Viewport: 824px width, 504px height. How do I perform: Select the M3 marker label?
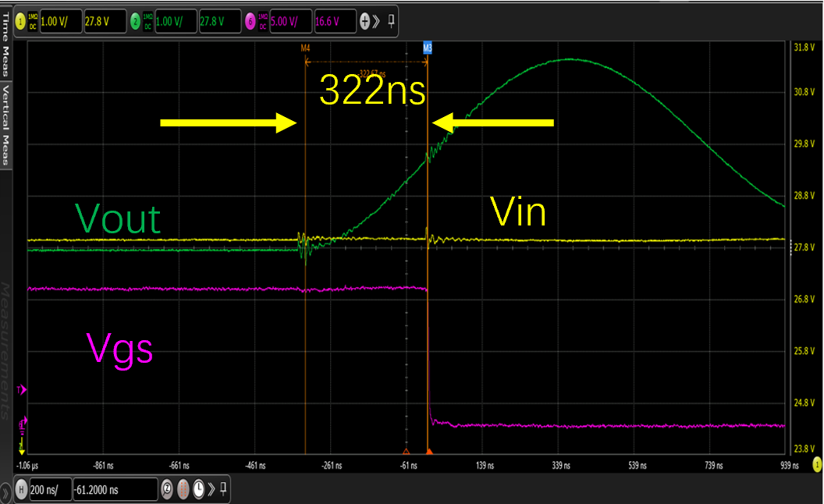pyautogui.click(x=427, y=48)
